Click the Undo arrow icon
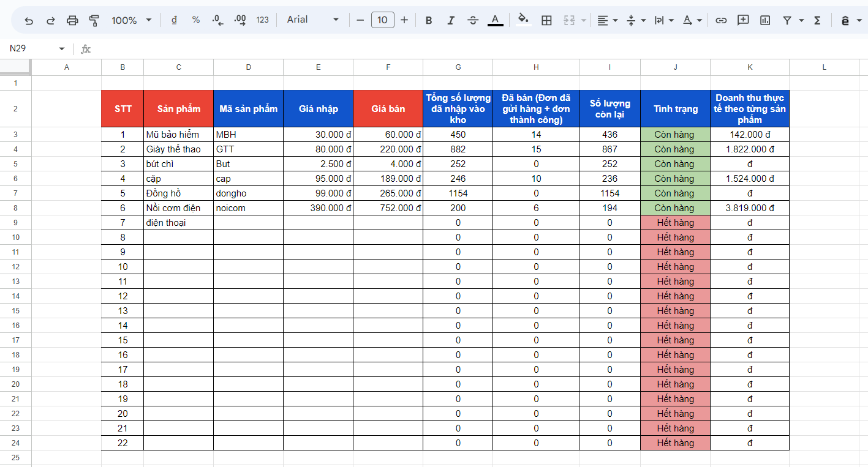The height and width of the screenshot is (467, 868). click(29, 20)
